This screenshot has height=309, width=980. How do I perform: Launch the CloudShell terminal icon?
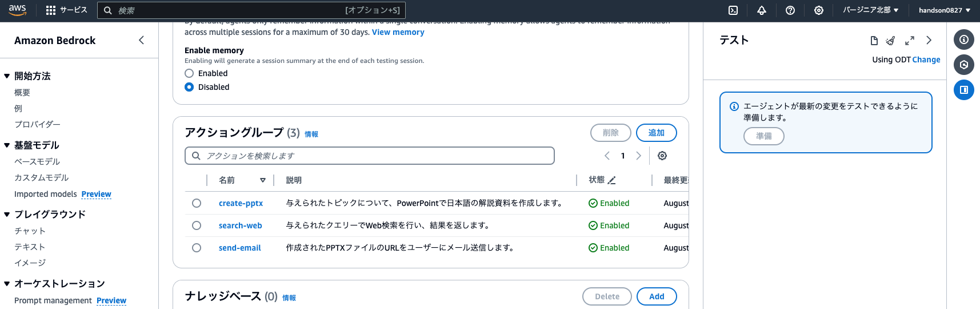[733, 10]
